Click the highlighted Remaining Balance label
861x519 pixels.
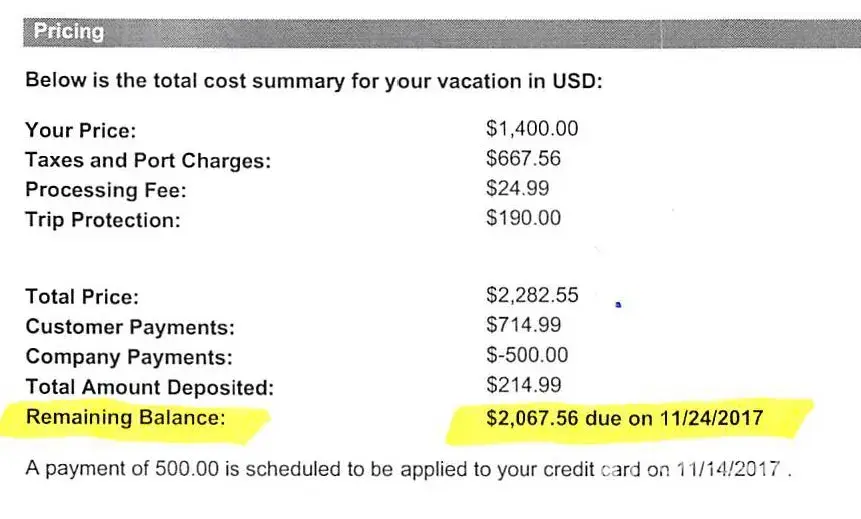[x=125, y=418]
